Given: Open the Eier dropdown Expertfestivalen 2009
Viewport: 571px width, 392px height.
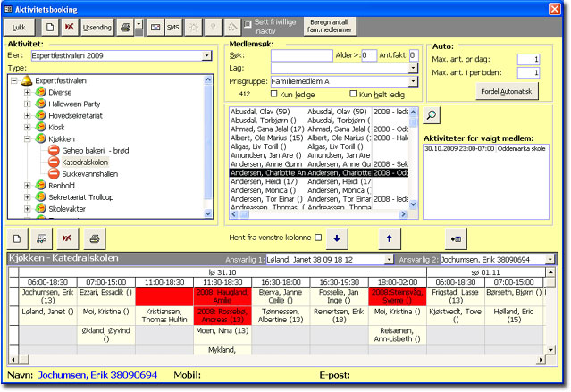Looking at the screenshot, I should [x=206, y=55].
